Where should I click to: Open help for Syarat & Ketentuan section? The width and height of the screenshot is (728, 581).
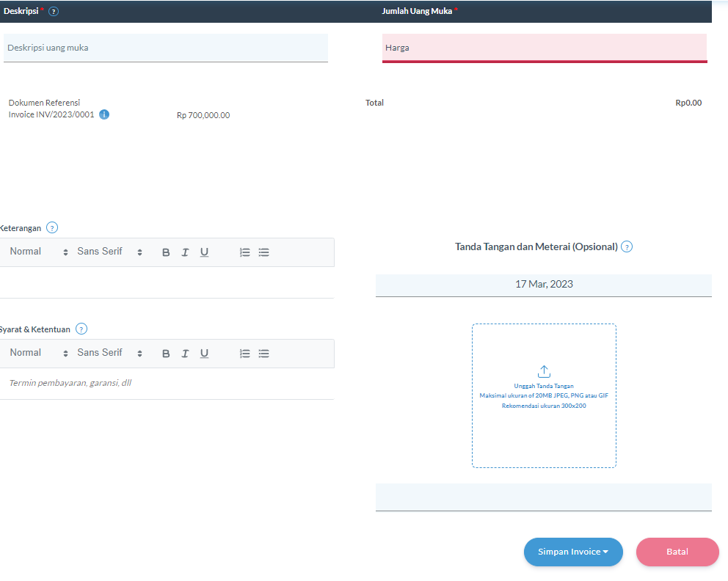pyautogui.click(x=81, y=329)
